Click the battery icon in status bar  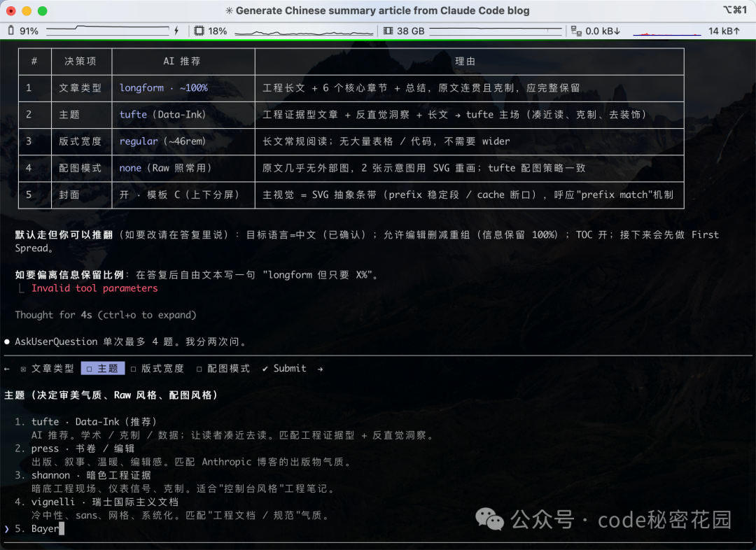(10, 31)
